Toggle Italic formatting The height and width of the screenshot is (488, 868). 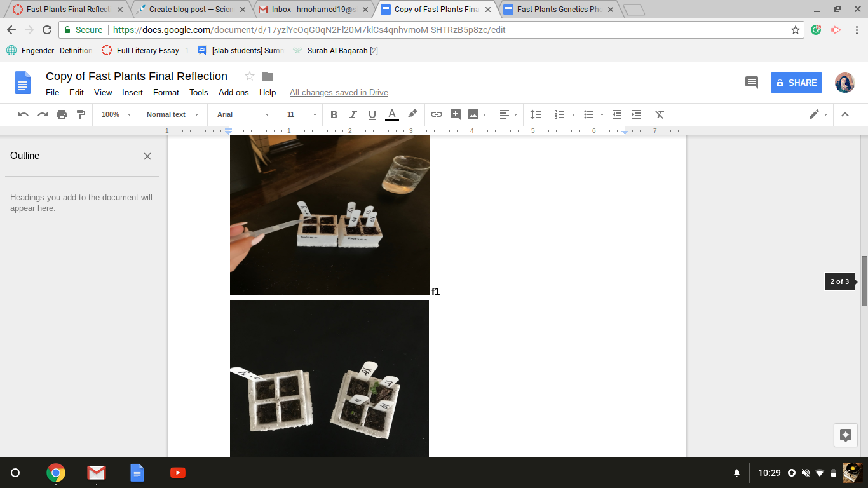point(353,114)
